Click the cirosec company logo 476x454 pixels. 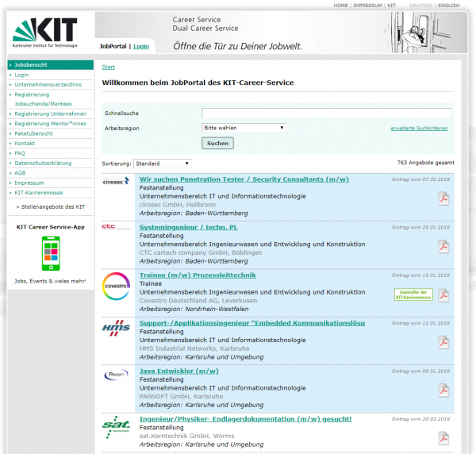[116, 181]
